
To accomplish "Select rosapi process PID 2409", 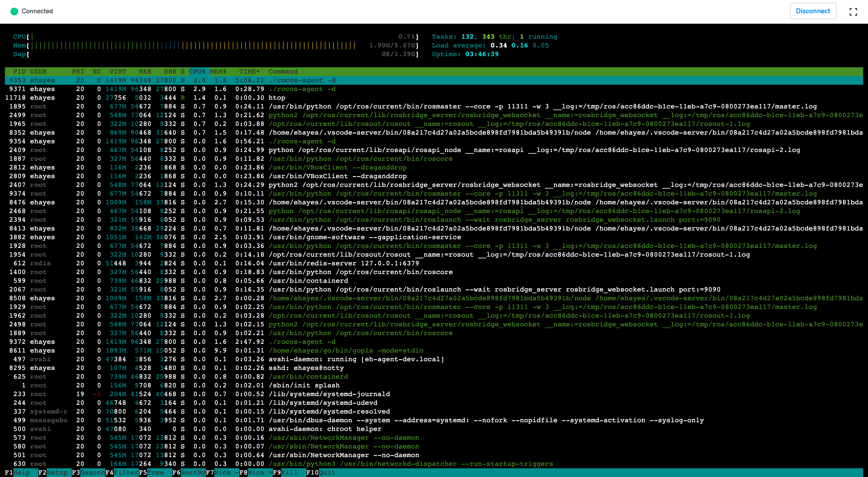I will tap(434, 150).
